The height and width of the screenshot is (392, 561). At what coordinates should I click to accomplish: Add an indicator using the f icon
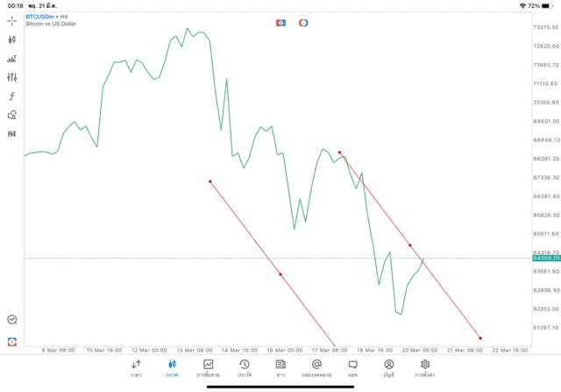tap(12, 96)
